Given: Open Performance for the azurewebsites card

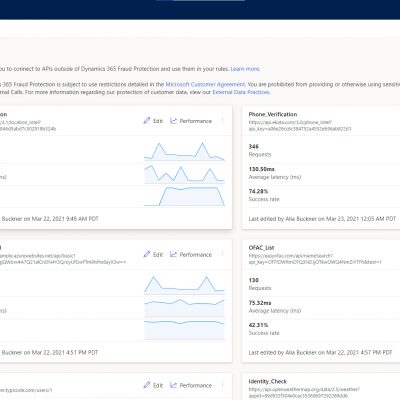Looking at the screenshot, I should click(191, 254).
